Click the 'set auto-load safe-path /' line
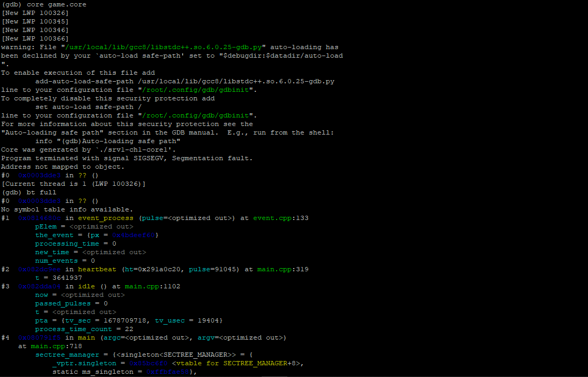588x377 pixels. pos(89,107)
